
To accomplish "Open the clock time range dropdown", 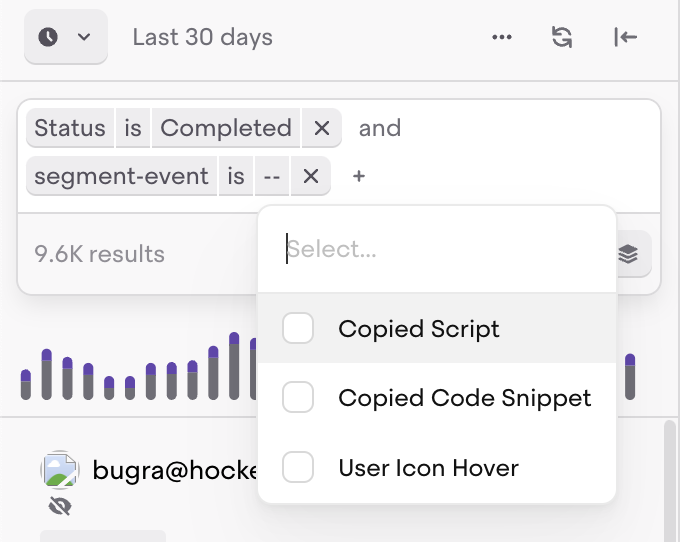I will point(65,37).
